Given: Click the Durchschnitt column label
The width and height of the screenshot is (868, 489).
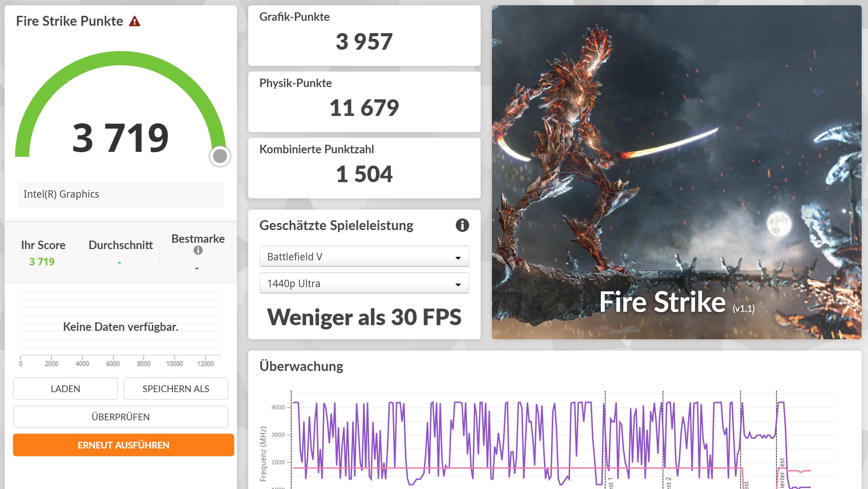Looking at the screenshot, I should click(120, 245).
